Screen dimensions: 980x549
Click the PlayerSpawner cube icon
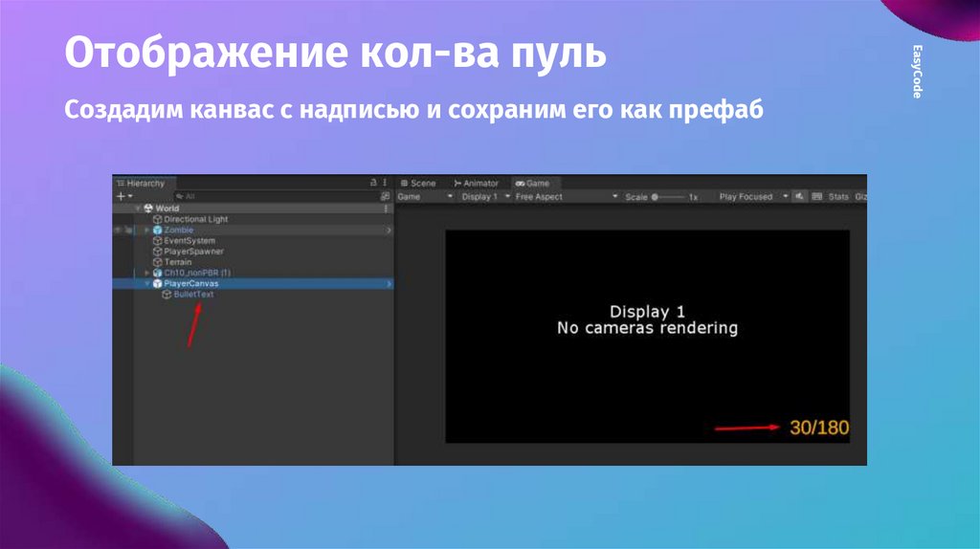(x=158, y=252)
